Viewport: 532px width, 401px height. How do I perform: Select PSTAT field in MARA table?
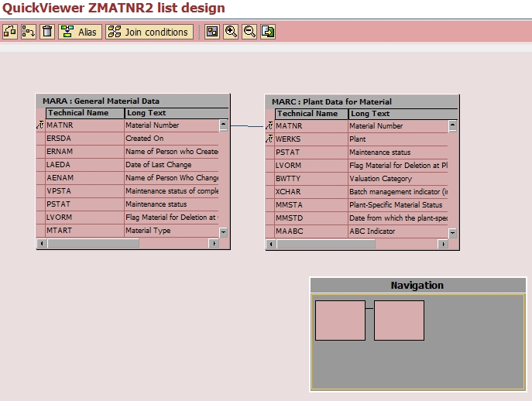pyautogui.click(x=85, y=204)
